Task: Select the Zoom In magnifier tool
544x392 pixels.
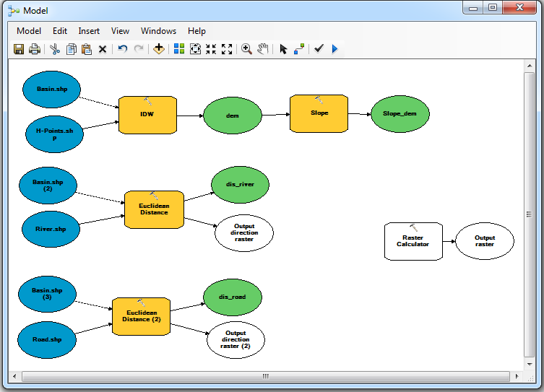Action: click(246, 49)
